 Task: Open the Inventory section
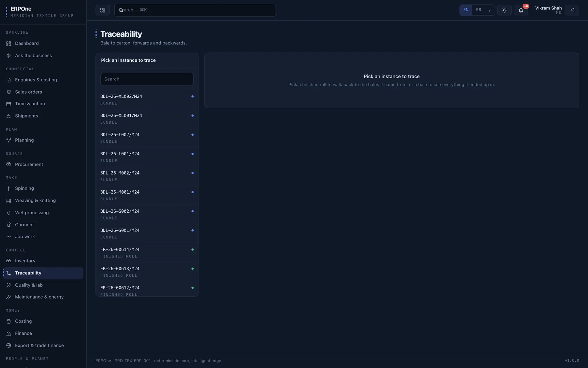tap(43, 261)
